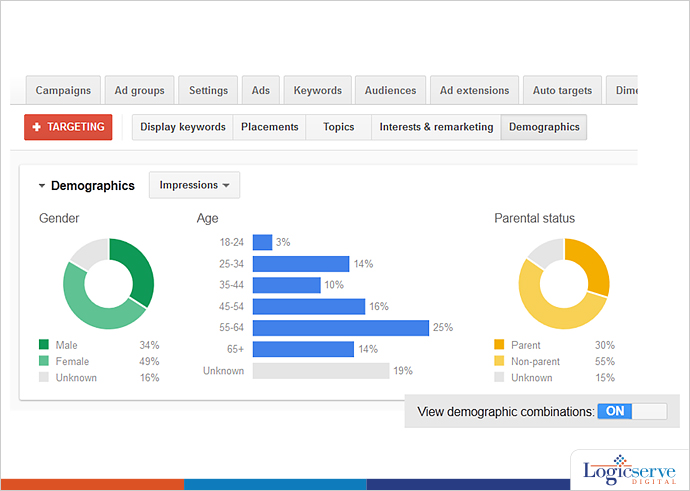This screenshot has height=491, width=690.
Task: Click the Non-parent yellow legend swatch
Action: tap(500, 361)
